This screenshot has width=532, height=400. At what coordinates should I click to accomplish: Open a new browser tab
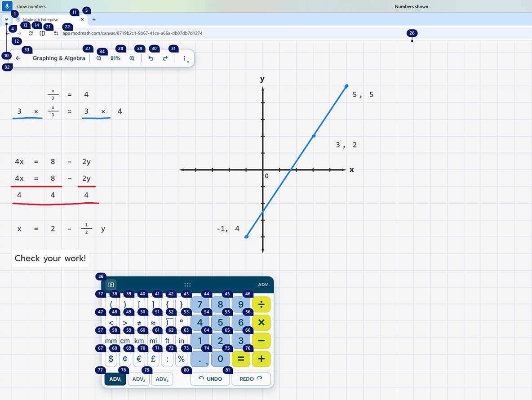click(94, 19)
